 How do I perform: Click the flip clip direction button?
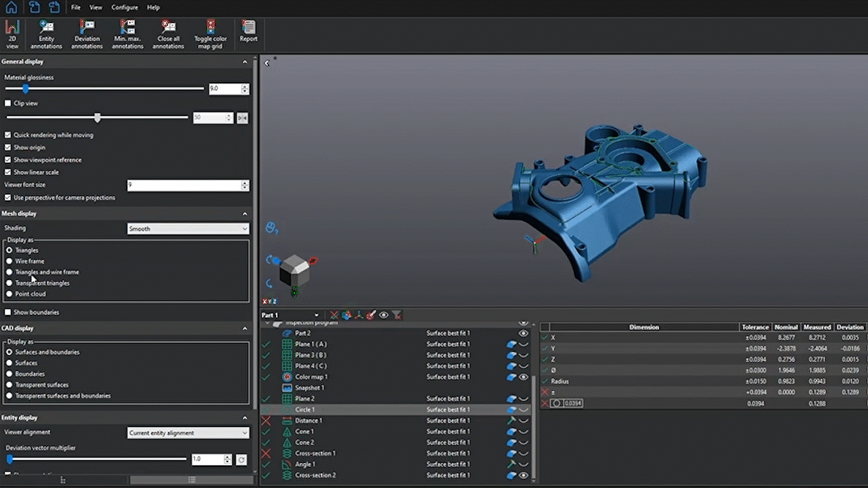click(242, 118)
